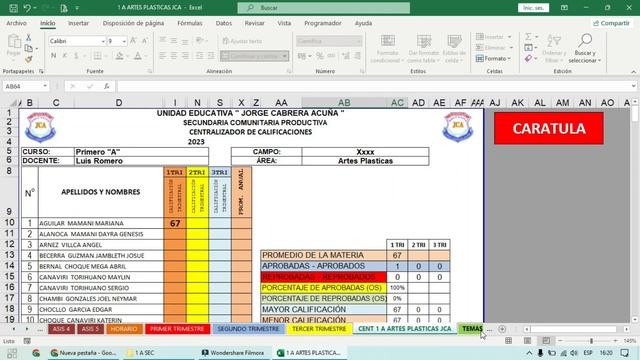Viewport: 640px width, 360px height.
Task: Open Google Chrome on taskbar
Action: tap(36, 353)
